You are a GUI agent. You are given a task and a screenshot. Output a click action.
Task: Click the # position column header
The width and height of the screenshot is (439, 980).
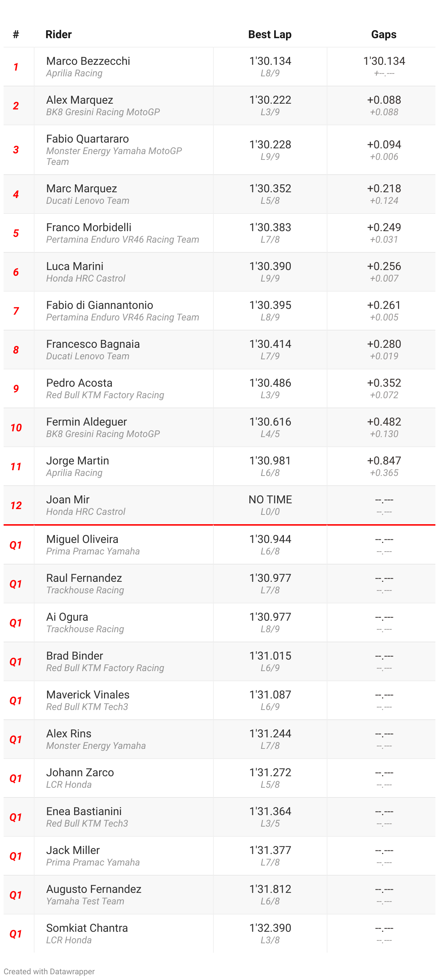16,34
